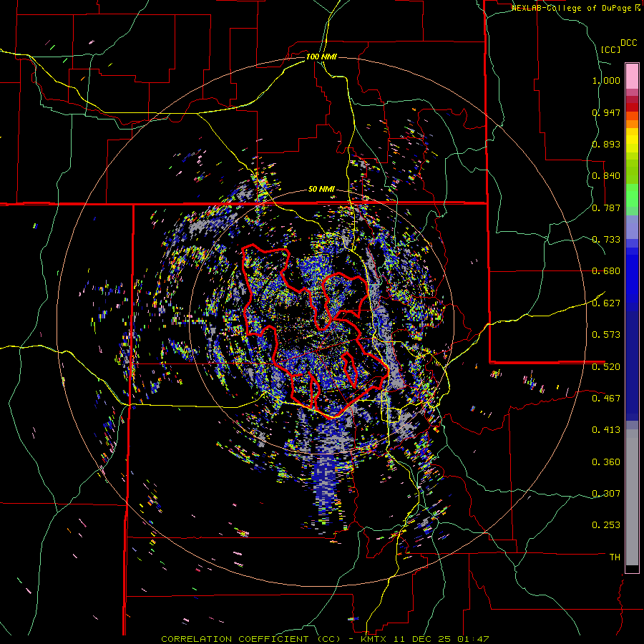
Task: Click the 50 NMI range ring label
Action: point(321,190)
